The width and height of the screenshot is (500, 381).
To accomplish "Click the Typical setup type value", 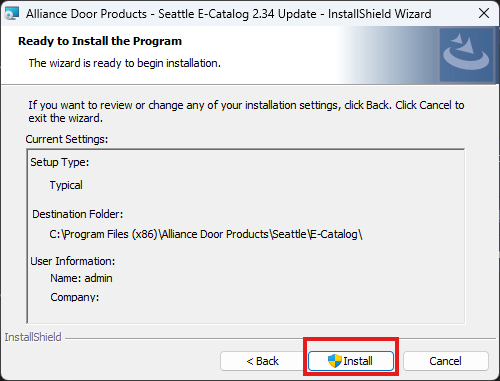I will (x=66, y=185).
